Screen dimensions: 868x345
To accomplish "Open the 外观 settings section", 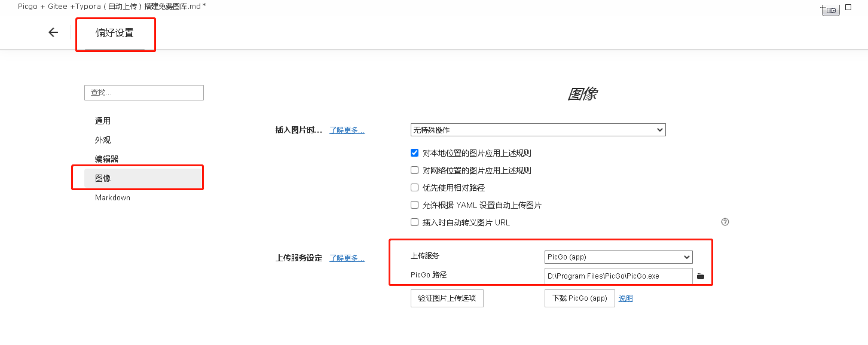I will tap(103, 140).
